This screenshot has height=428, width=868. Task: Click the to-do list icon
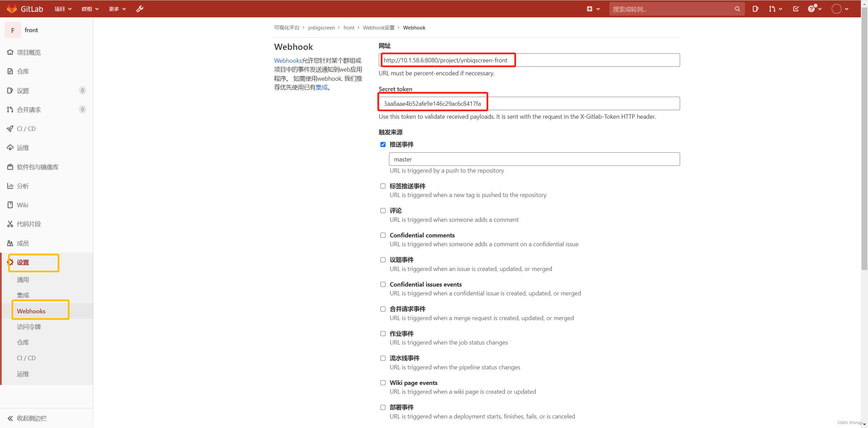[796, 9]
